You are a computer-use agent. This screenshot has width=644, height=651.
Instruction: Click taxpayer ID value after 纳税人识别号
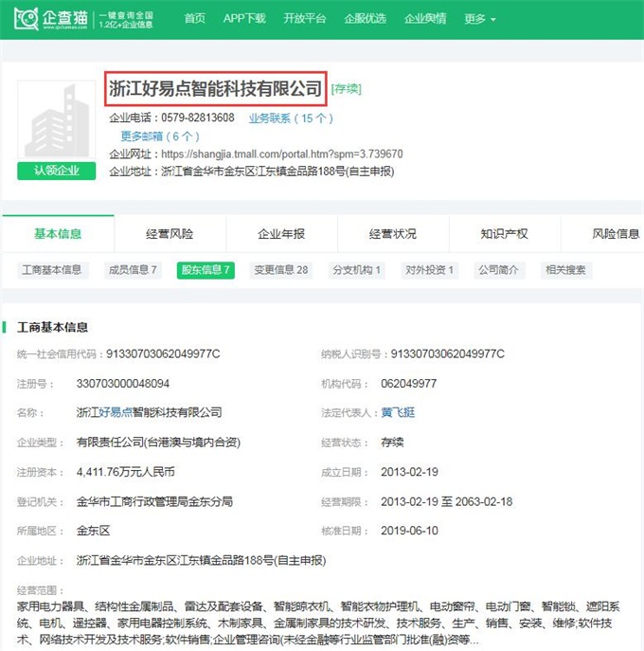[448, 353]
